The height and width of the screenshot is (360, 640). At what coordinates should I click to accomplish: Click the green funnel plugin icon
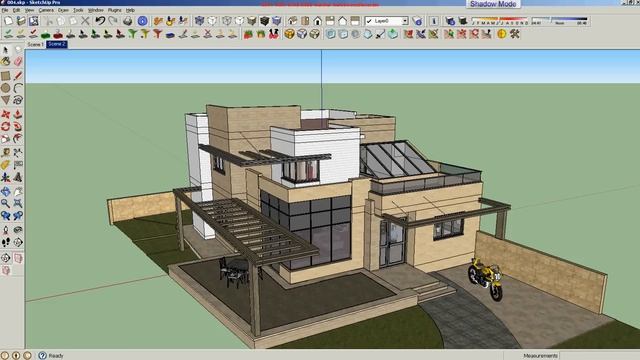coord(133,34)
